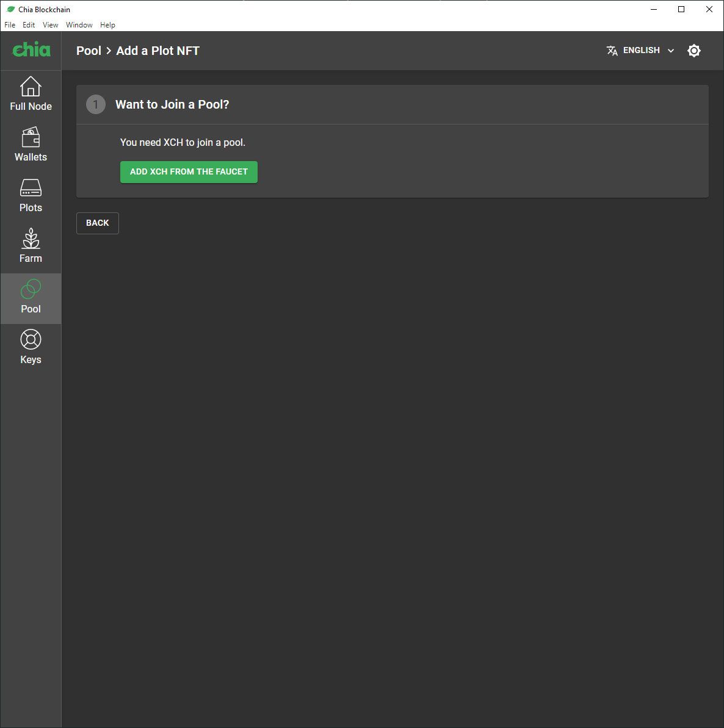Click the step 1 circle badge
This screenshot has height=728, width=724.
(x=96, y=104)
